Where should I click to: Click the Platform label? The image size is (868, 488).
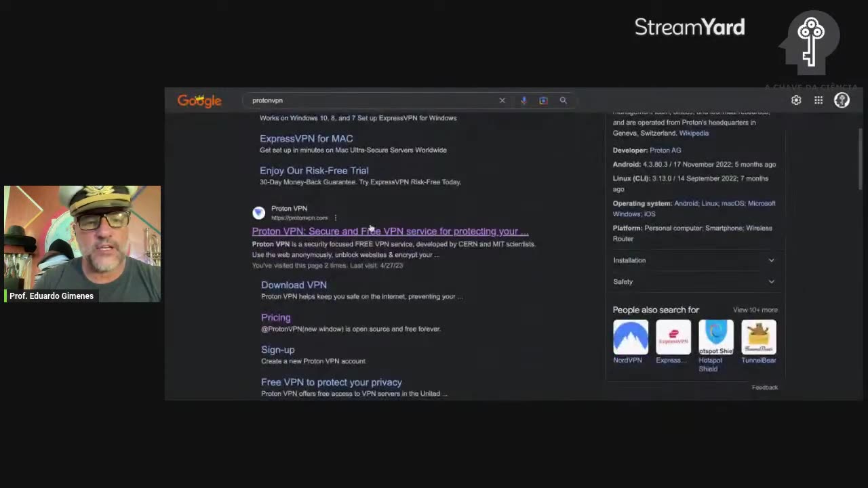coord(627,228)
